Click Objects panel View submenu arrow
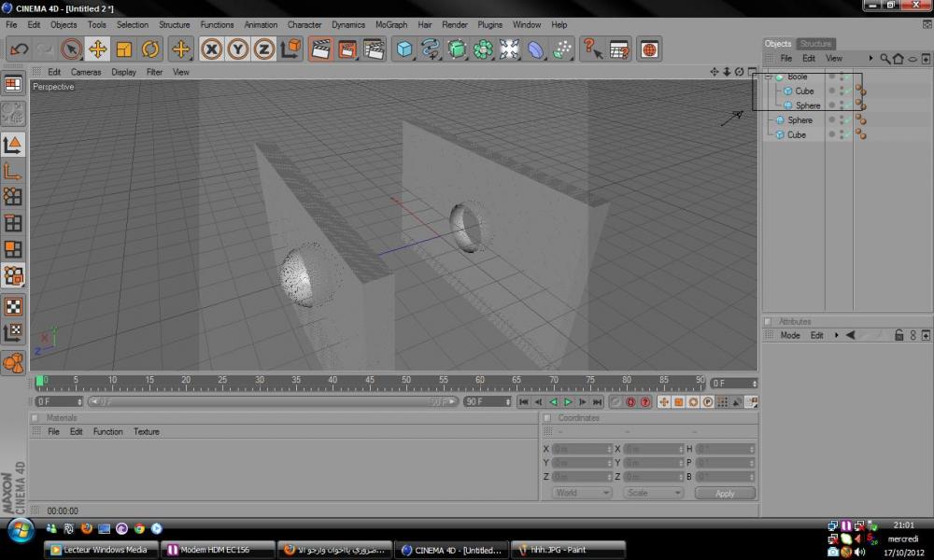This screenshot has width=934, height=560. [x=870, y=58]
